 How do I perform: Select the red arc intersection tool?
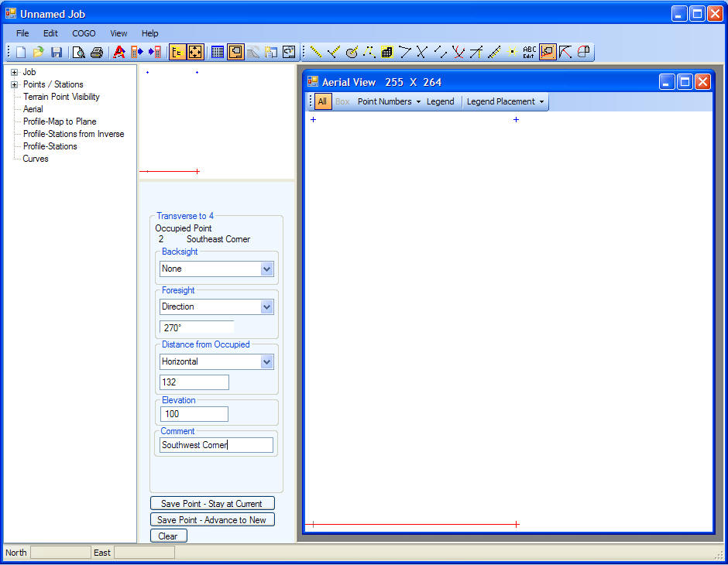click(458, 52)
